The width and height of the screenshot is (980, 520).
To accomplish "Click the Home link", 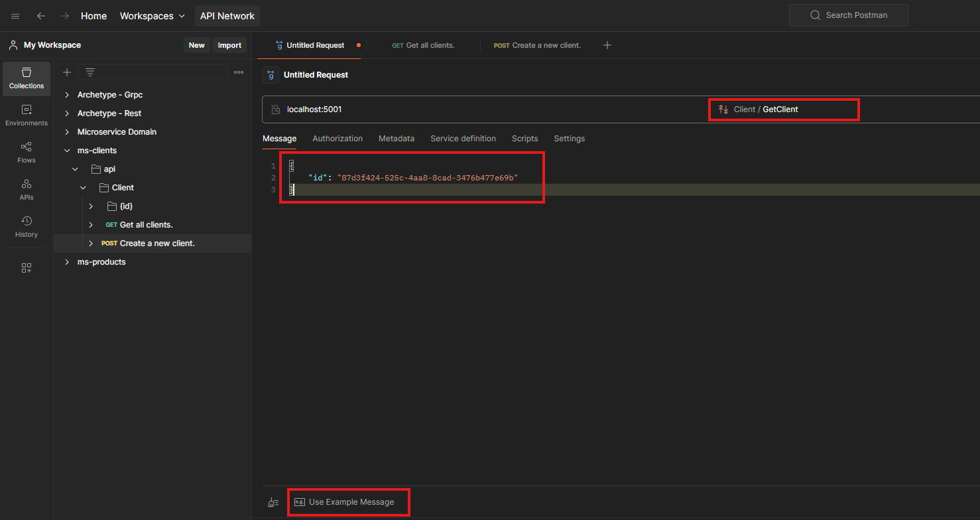I will [x=93, y=16].
